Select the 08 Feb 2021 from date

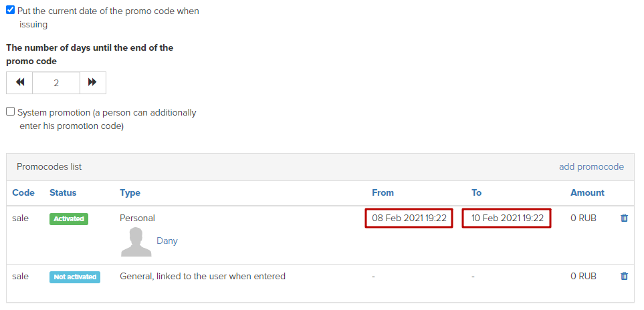pyautogui.click(x=409, y=218)
